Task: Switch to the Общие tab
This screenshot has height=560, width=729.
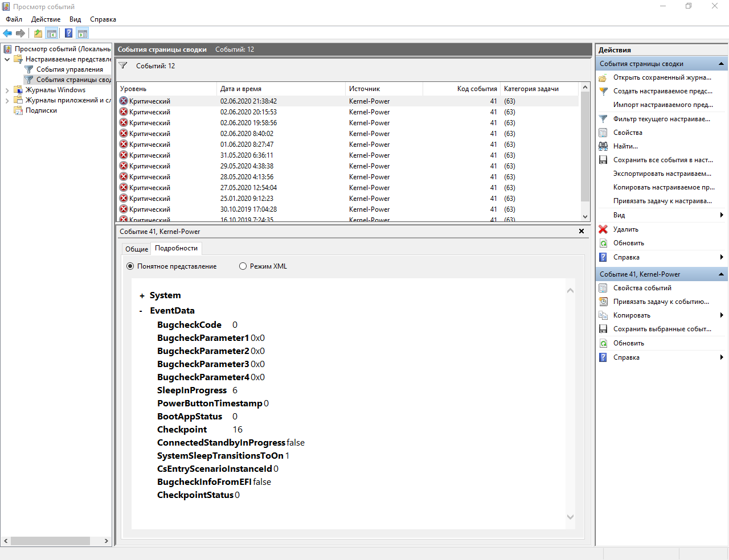Action: pyautogui.click(x=137, y=249)
